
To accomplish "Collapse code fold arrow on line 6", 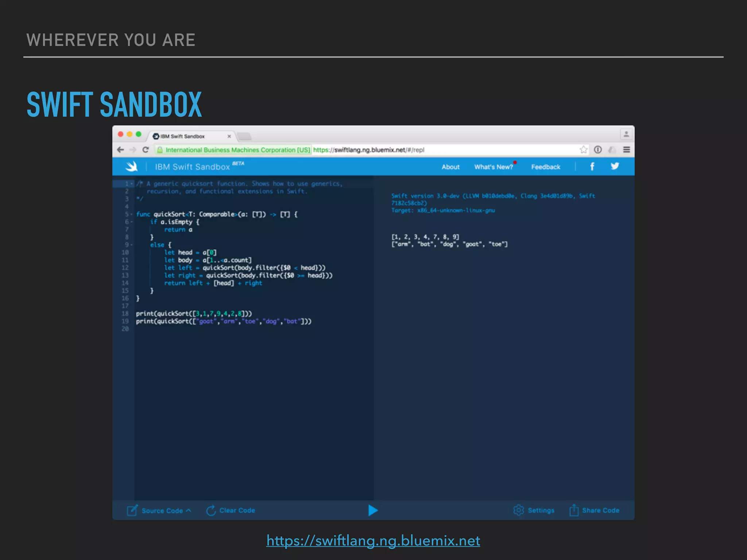I will [132, 222].
